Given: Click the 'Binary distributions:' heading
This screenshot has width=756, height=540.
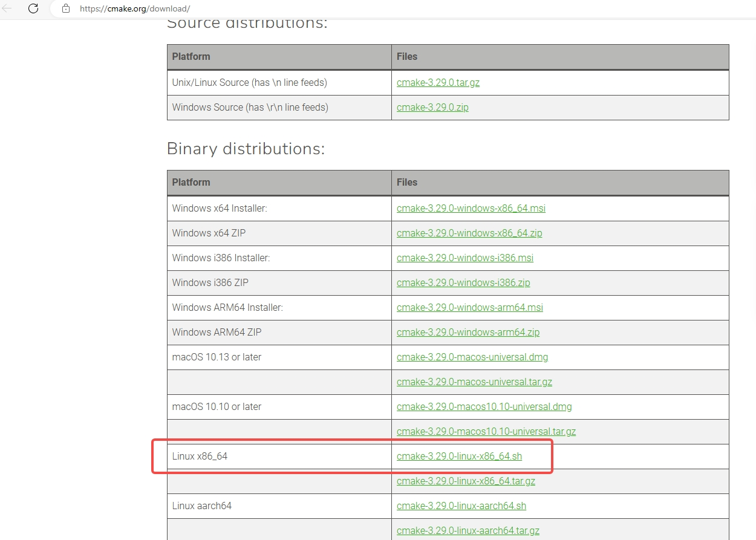Looking at the screenshot, I should click(x=246, y=149).
